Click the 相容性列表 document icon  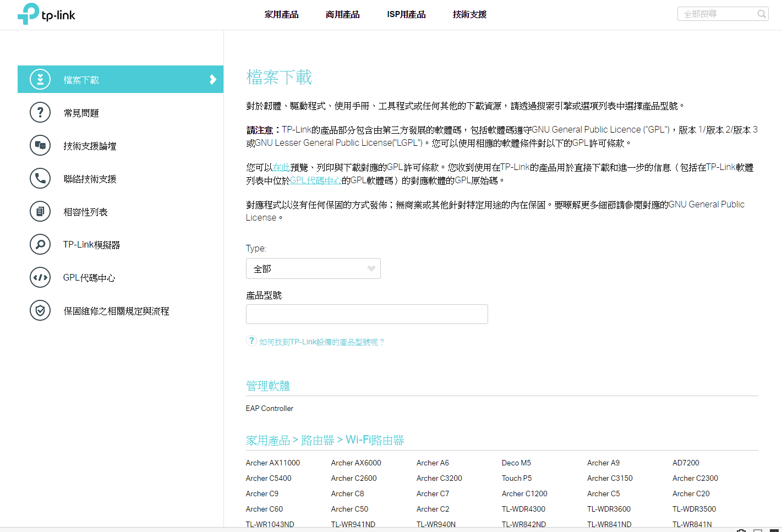[x=40, y=211]
